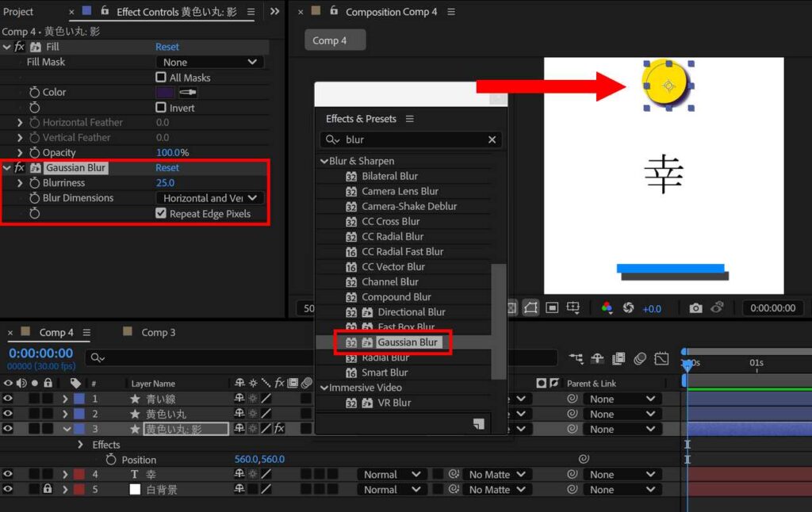Open the Graph Editor

661,358
